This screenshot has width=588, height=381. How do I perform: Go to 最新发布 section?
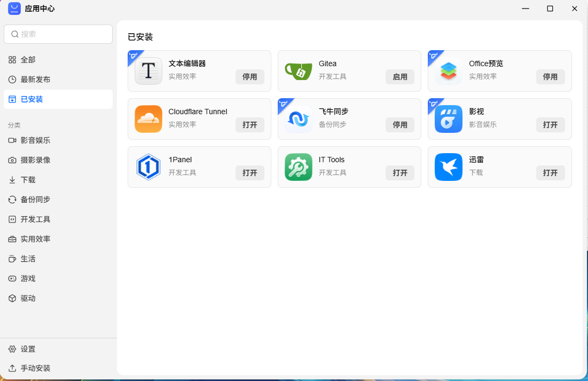(36, 80)
